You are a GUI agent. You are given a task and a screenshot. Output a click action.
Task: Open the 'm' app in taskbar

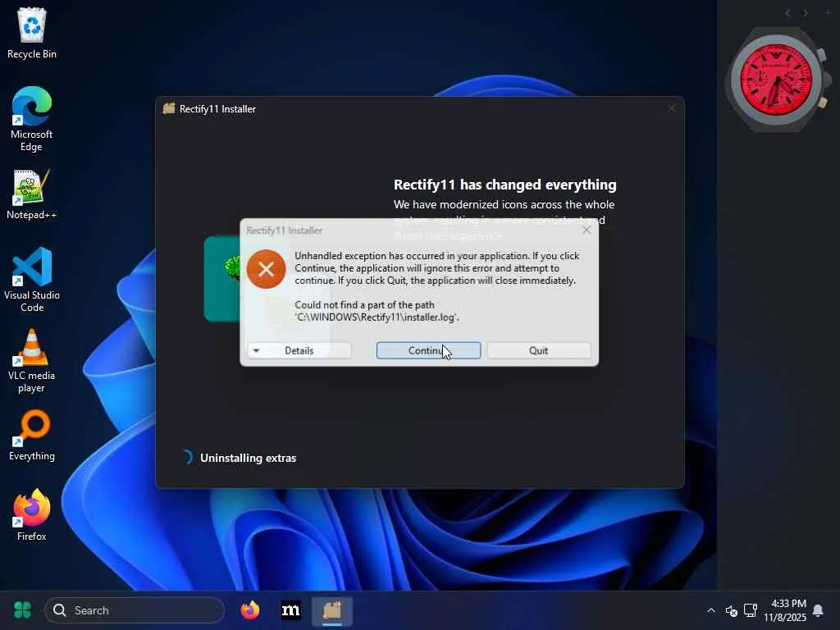click(x=291, y=610)
